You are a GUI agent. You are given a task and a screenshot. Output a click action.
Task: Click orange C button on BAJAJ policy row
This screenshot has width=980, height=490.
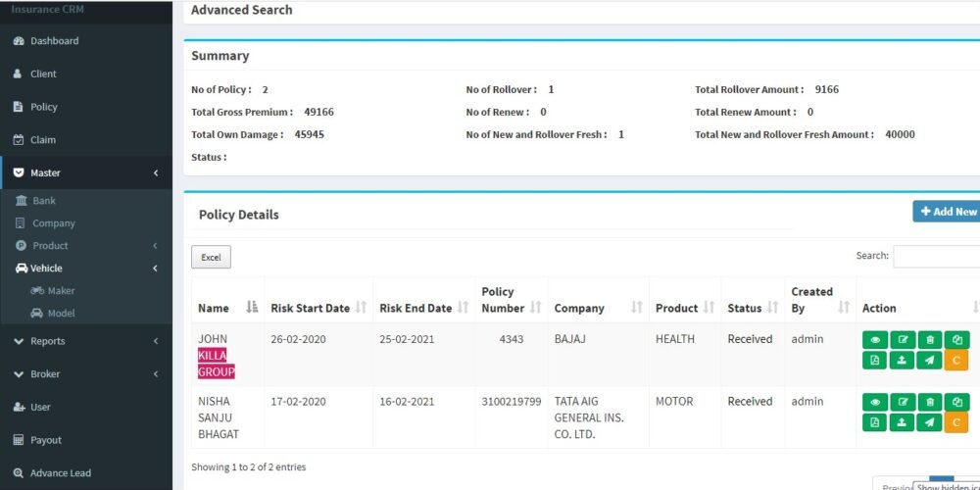(956, 361)
